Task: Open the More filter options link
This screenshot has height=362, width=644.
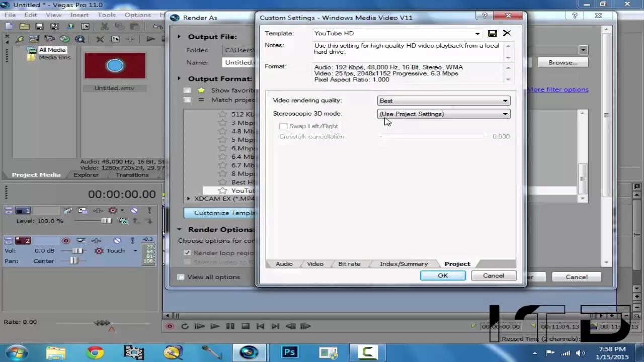Action: pyautogui.click(x=558, y=89)
